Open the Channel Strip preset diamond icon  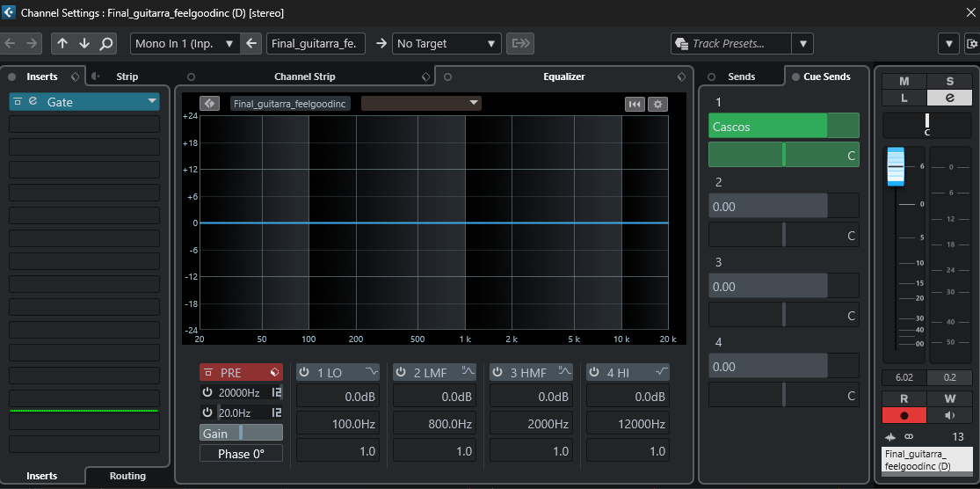425,77
